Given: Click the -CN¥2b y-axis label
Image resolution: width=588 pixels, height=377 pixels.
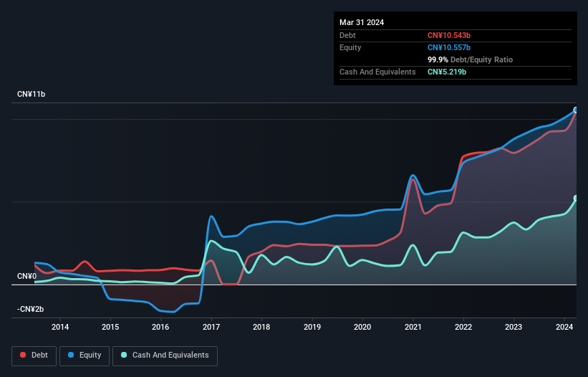Looking at the screenshot, I should 30,309.
